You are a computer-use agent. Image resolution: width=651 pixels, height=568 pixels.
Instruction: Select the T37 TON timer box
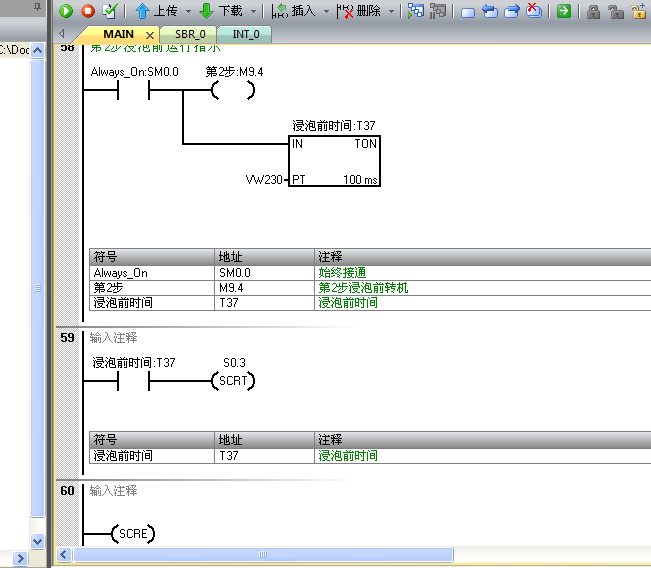334,161
